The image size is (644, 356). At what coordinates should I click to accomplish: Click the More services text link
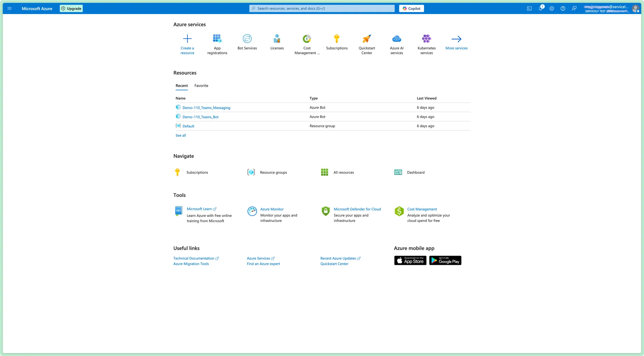(x=457, y=48)
